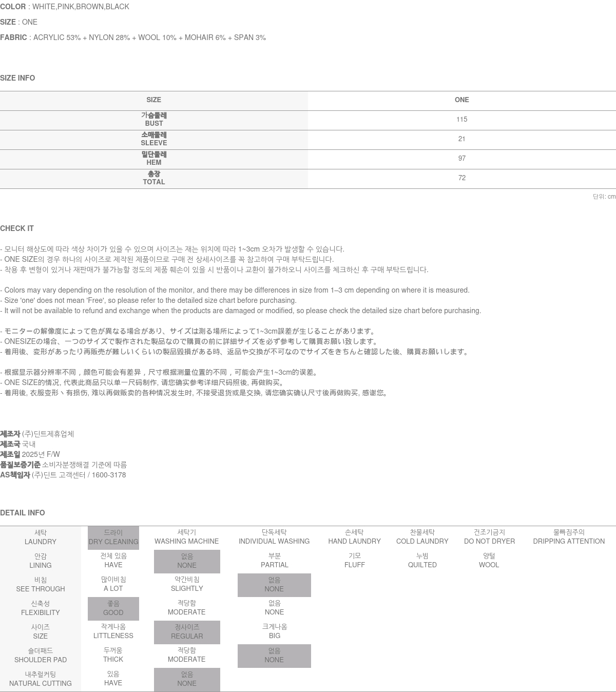
Task: Click the WASHING MACHINE laundry option
Action: (186, 537)
